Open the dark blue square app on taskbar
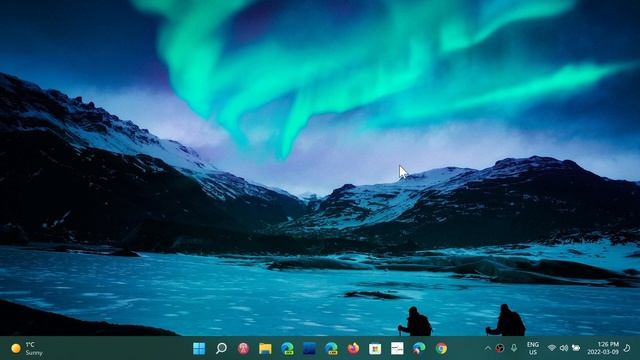 click(x=309, y=349)
